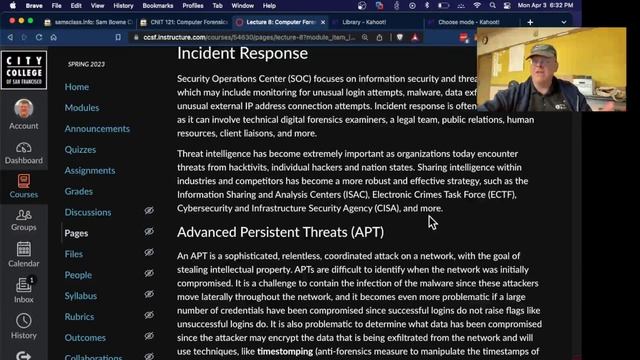Bookmark this page

click(x=118, y=37)
